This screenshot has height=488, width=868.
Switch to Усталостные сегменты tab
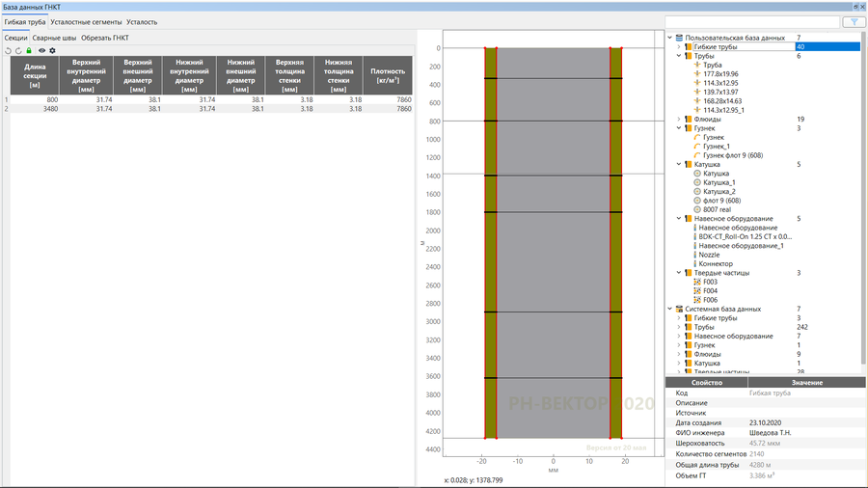click(86, 21)
